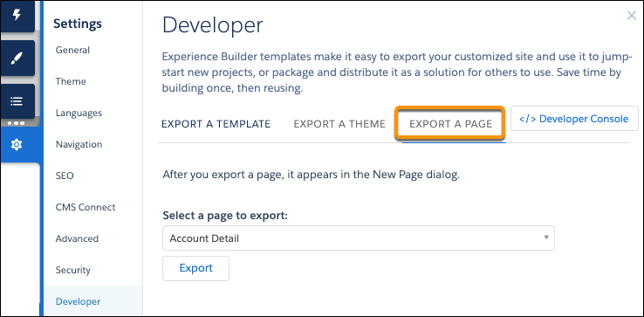The image size is (644, 317).
Task: Click 'Select a page to export:' label
Action: [224, 216]
